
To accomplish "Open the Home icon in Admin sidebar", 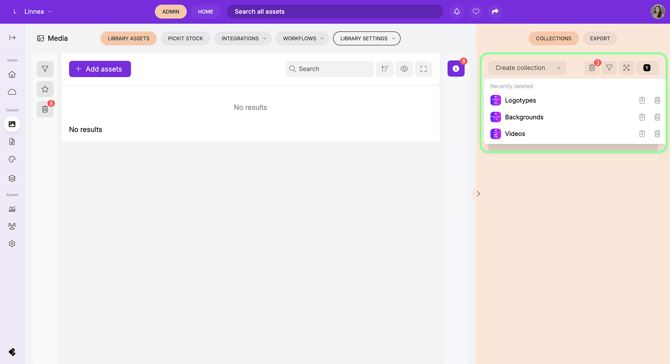I will click(x=12, y=74).
